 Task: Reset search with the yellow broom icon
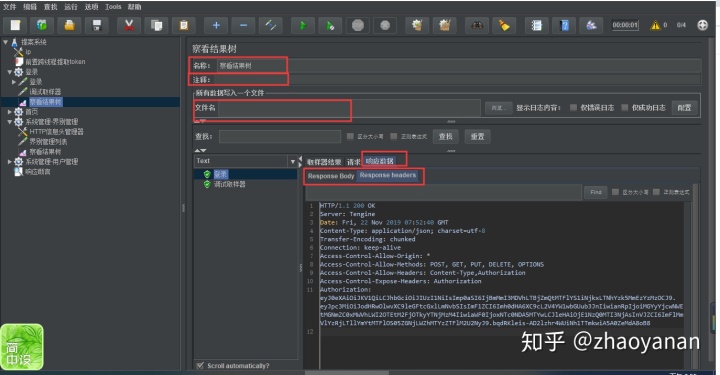504,25
